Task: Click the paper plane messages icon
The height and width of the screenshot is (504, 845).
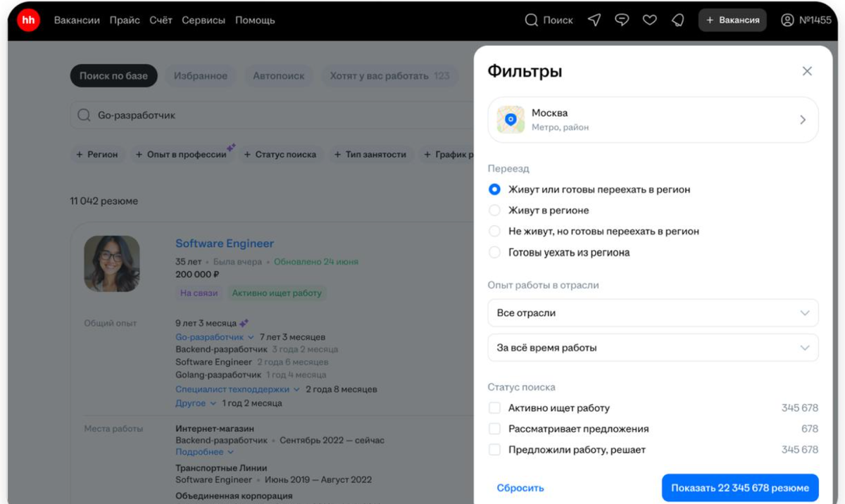Action: click(593, 20)
